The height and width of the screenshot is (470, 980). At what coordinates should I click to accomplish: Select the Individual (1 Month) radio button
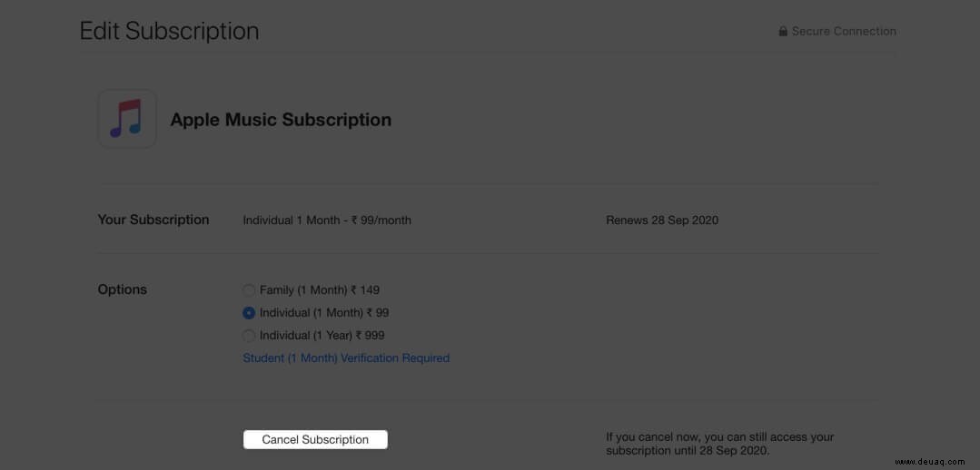[x=249, y=313]
